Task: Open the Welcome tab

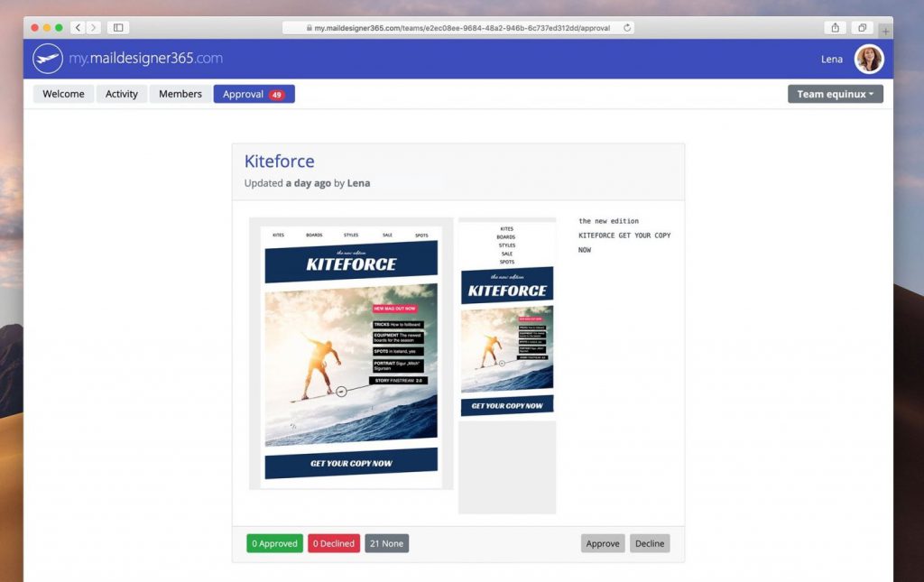Action: click(x=64, y=94)
